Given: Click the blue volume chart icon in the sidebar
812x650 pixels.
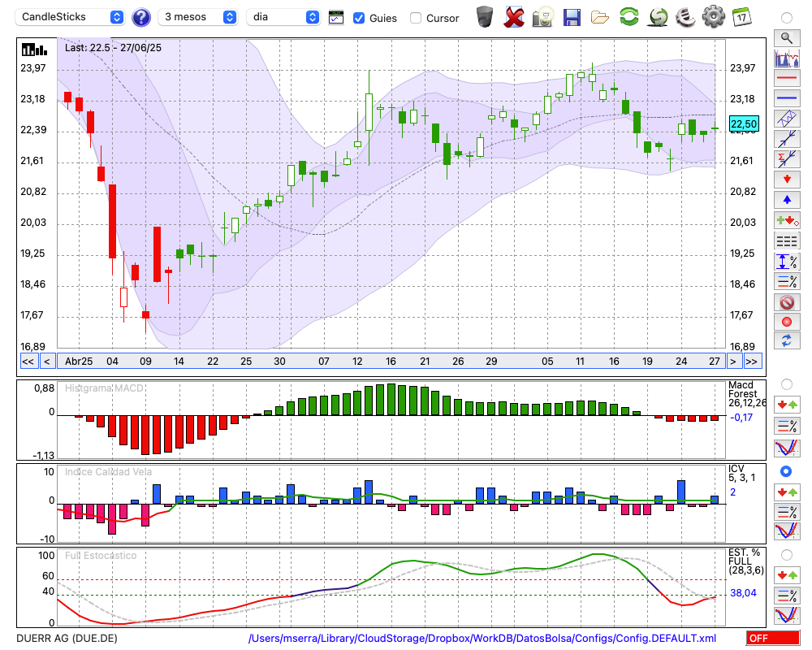Looking at the screenshot, I should (x=787, y=58).
